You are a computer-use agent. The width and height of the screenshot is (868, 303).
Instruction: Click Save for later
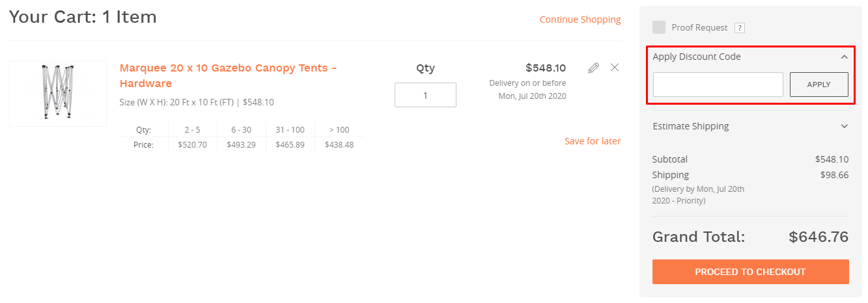[x=592, y=141]
